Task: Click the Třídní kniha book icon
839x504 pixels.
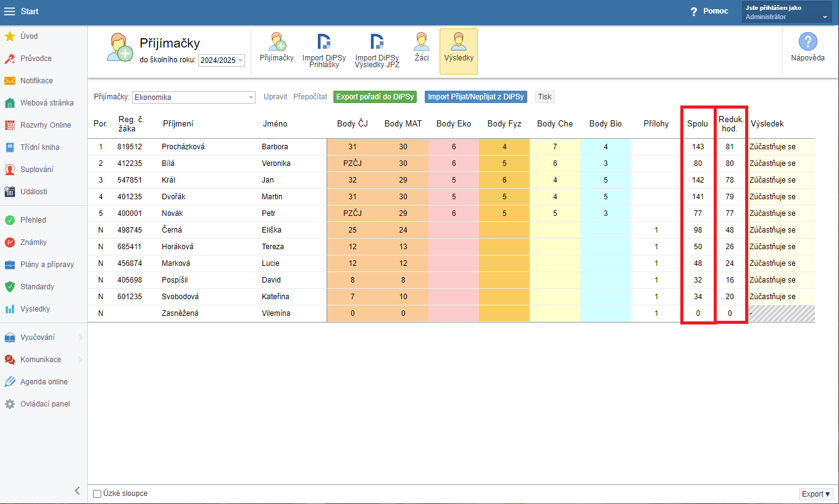Action: point(9,147)
